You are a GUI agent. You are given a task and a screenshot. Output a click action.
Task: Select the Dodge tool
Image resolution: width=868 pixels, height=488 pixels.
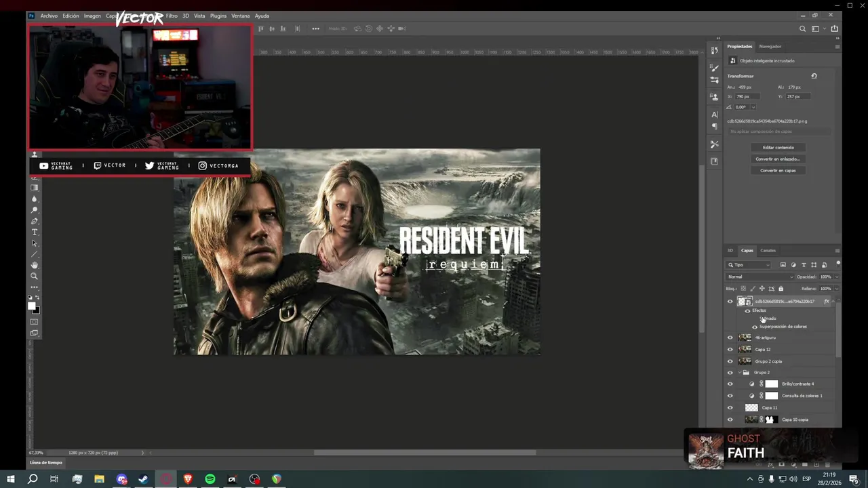point(35,210)
